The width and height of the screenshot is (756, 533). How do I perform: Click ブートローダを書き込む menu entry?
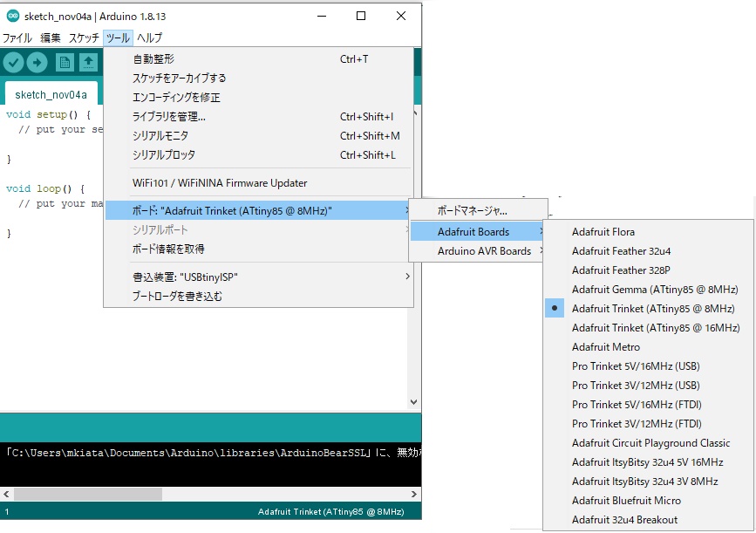click(258, 297)
